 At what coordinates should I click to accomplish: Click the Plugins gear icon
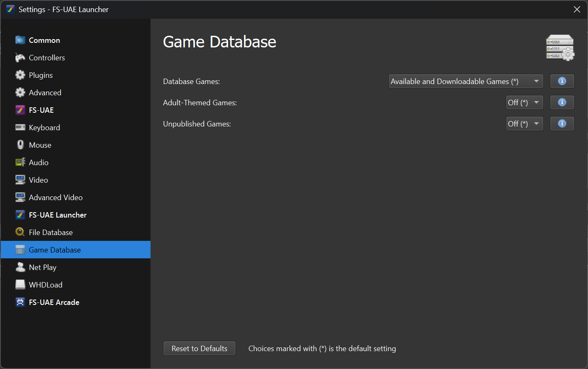pyautogui.click(x=20, y=75)
